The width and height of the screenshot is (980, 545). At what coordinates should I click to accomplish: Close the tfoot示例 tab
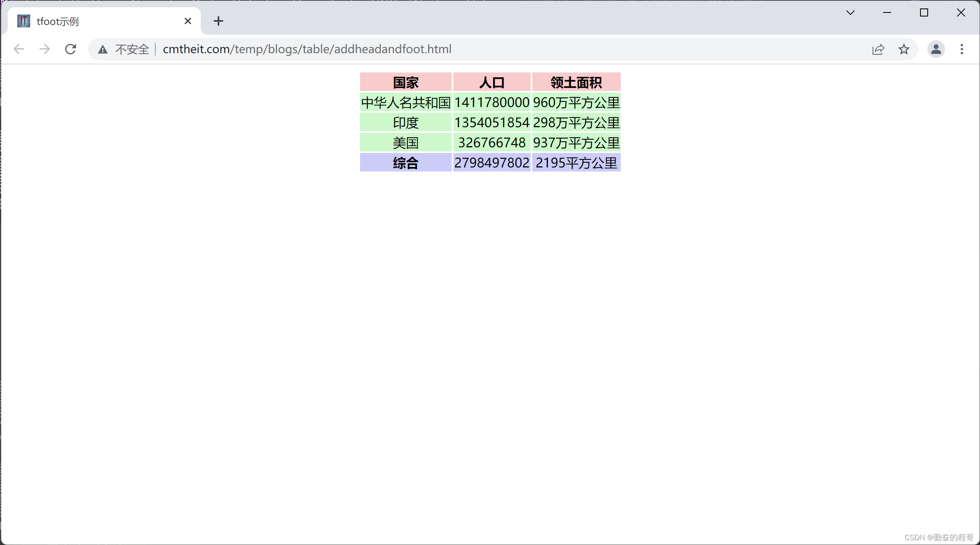click(x=187, y=21)
